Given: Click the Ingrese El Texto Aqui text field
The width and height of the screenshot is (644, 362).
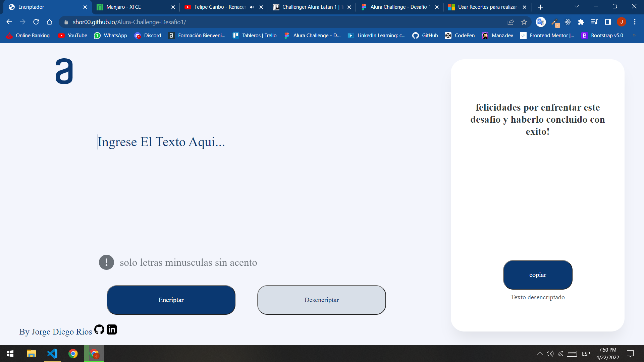Looking at the screenshot, I should tap(161, 142).
